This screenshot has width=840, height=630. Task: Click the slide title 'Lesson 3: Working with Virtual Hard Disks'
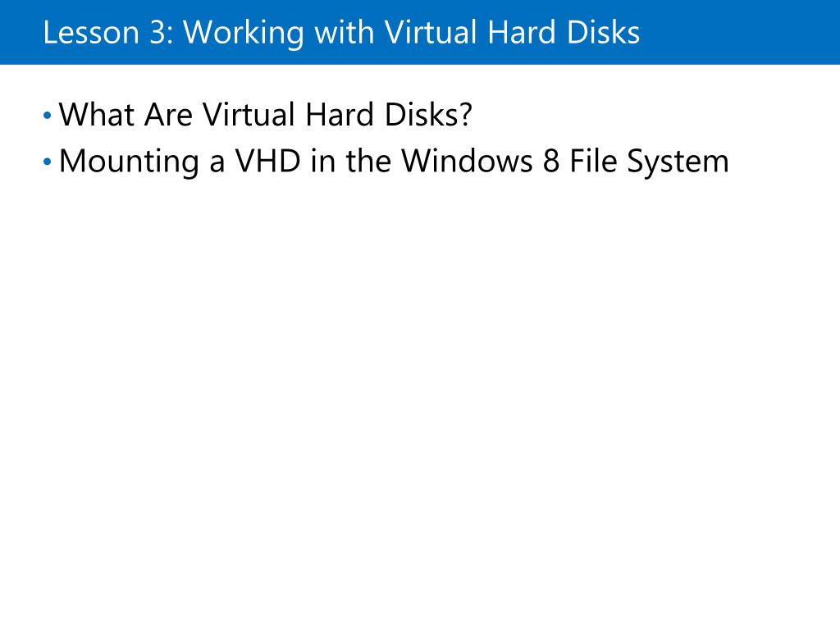(x=341, y=33)
